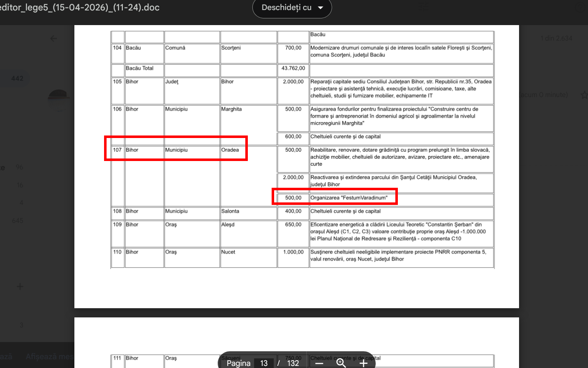Click the page number field showing 13
The image size is (588, 368).
click(x=264, y=363)
